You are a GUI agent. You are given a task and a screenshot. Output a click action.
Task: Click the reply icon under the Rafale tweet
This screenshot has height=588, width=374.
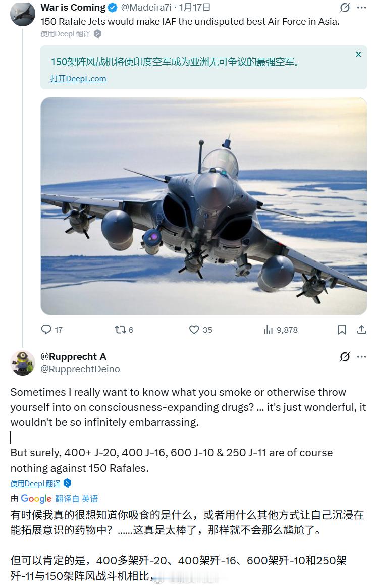point(46,330)
